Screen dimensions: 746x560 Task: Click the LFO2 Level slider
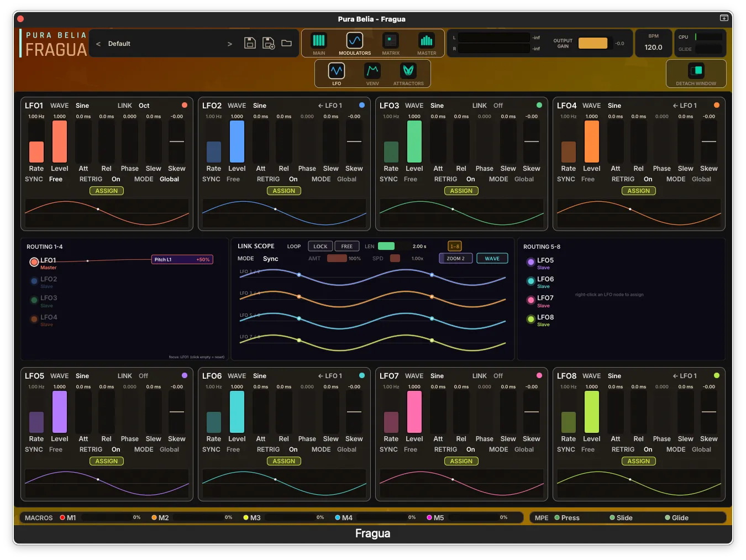237,142
